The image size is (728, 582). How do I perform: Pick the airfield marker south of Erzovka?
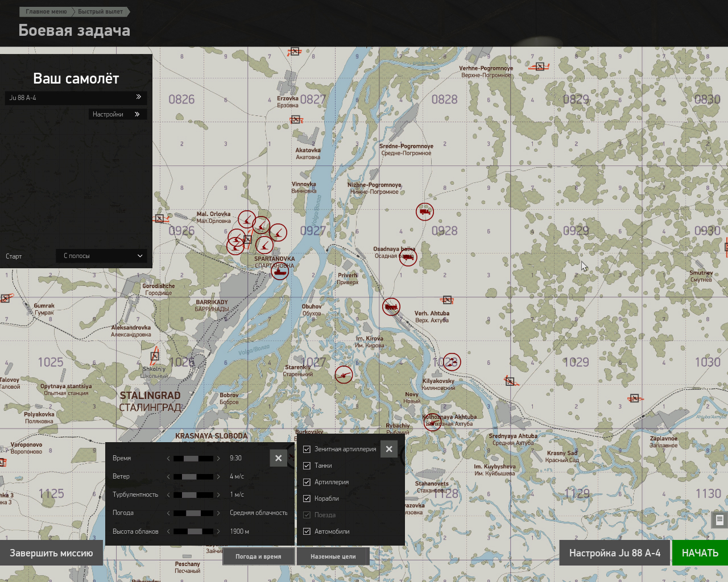pyautogui.click(x=296, y=119)
